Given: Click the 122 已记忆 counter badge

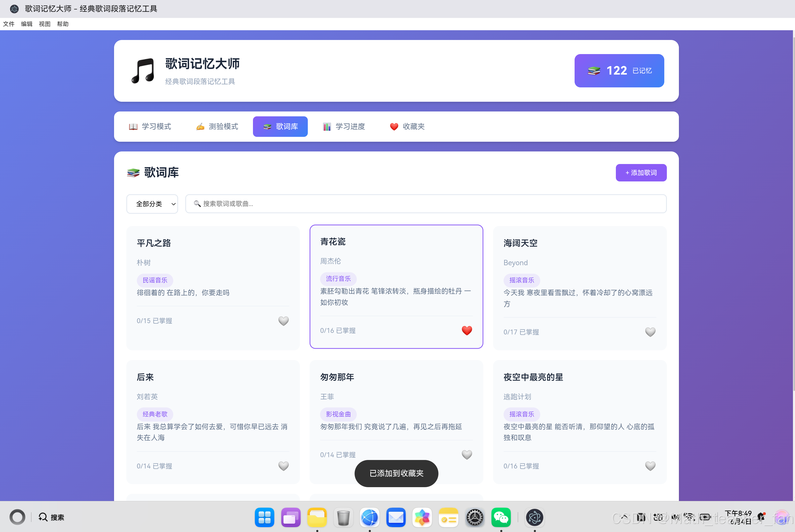Looking at the screenshot, I should pos(619,70).
